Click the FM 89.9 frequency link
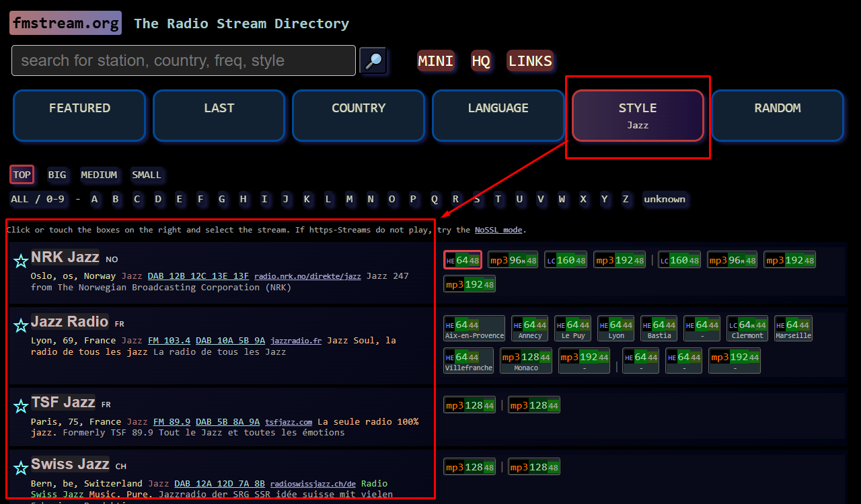The image size is (861, 504). coord(172,422)
